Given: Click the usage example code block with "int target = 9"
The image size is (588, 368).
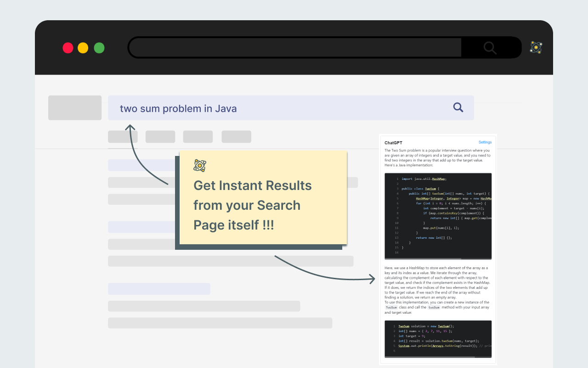Looking at the screenshot, I should (x=438, y=339).
